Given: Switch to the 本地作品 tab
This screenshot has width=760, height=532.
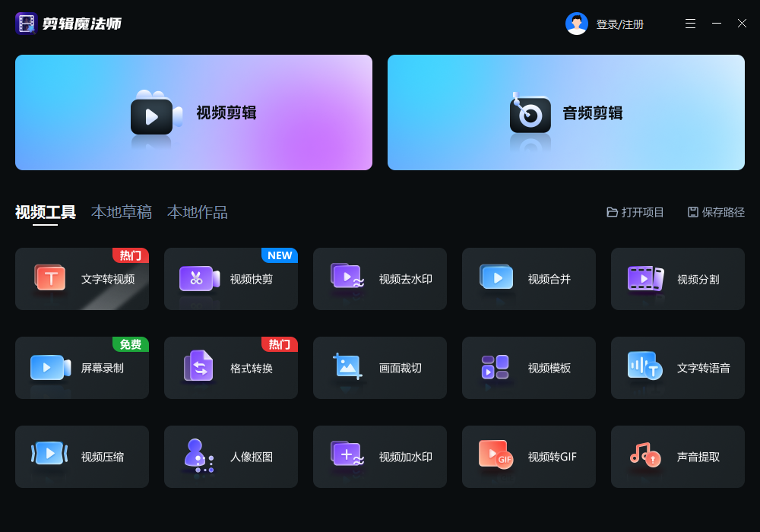Looking at the screenshot, I should [x=198, y=212].
